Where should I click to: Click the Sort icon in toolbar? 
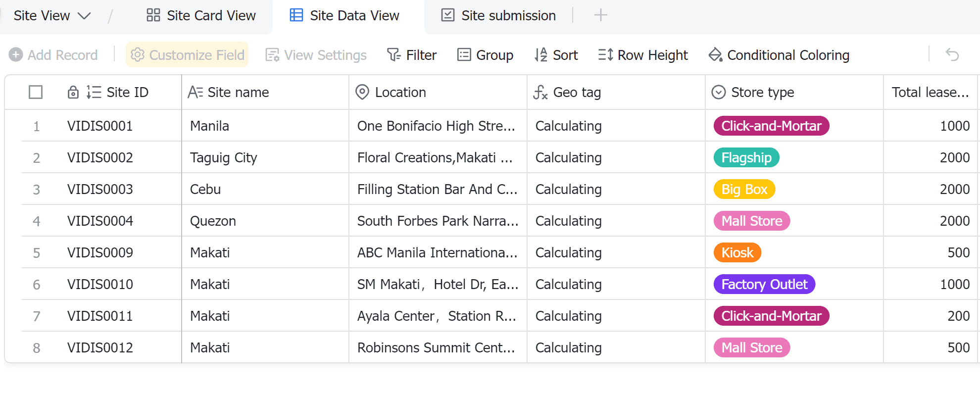tap(541, 55)
